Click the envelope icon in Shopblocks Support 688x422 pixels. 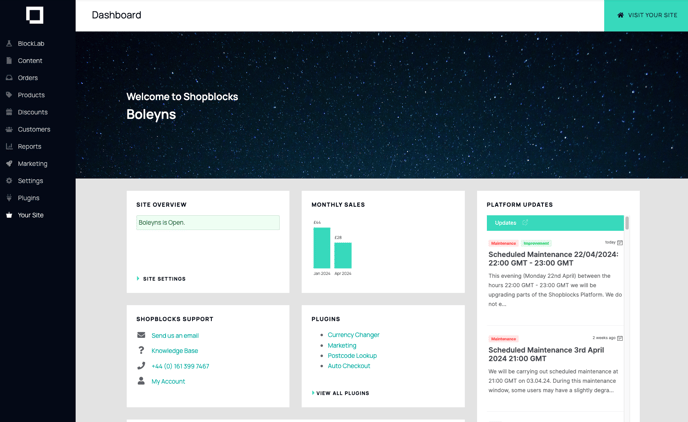141,335
